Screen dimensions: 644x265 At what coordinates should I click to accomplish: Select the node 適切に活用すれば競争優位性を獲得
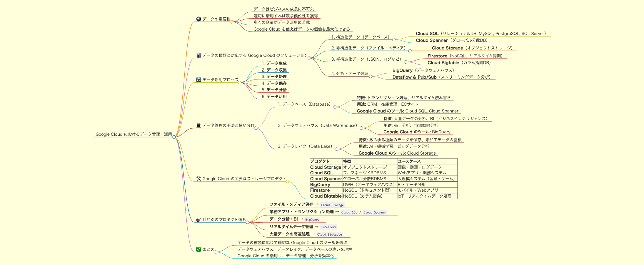pyautogui.click(x=286, y=16)
